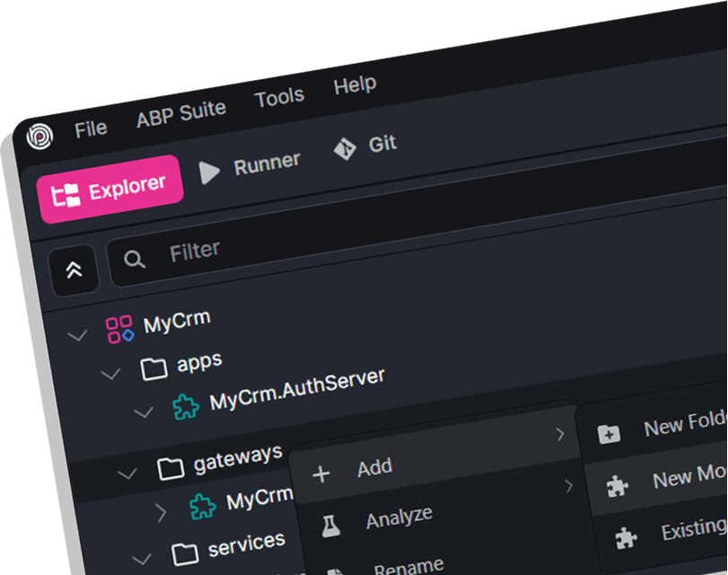Screen dimensions: 728x575
Task: Click the puzzle icon under gateways
Action: pyautogui.click(x=203, y=506)
